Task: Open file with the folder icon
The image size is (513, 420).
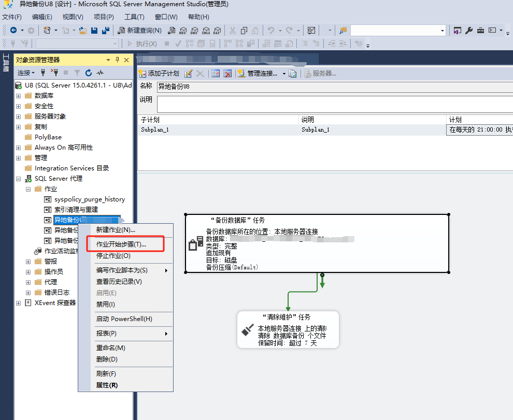Action: pyautogui.click(x=83, y=31)
